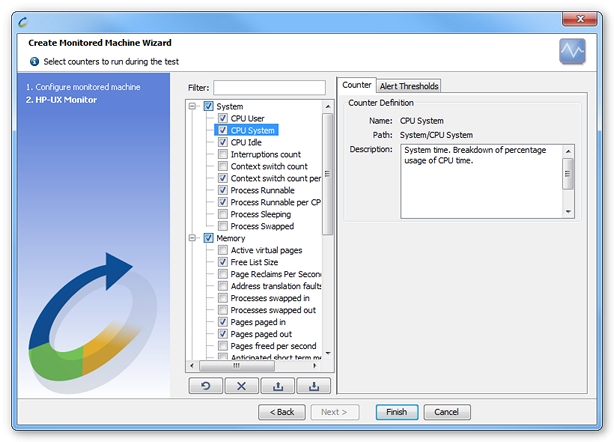Click the blue info icon beside instructions
Screen dimensions: 614x442
click(34, 61)
